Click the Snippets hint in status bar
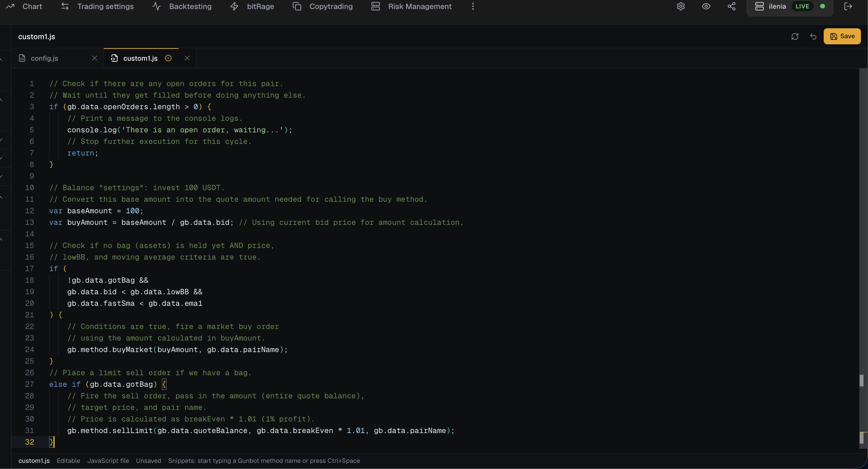The width and height of the screenshot is (868, 469). [264, 461]
